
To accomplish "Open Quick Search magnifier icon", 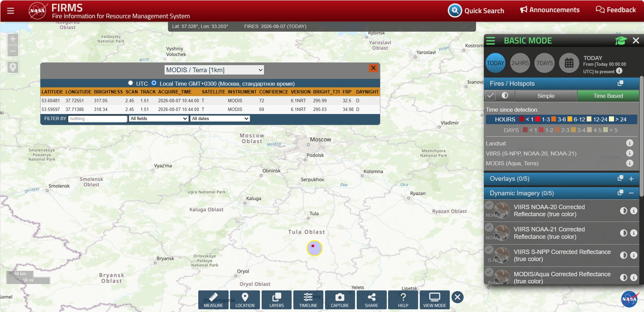I will point(455,10).
